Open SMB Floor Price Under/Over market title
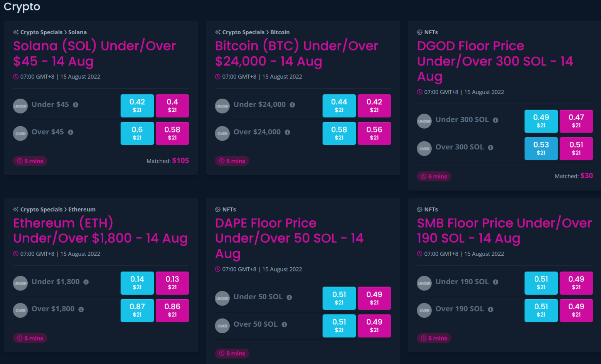This screenshot has height=364, width=601. click(504, 231)
